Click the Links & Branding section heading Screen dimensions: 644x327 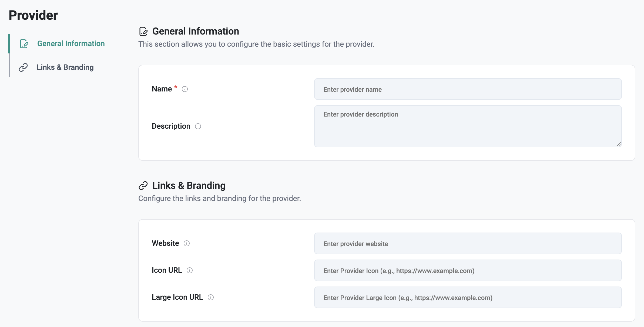point(189,186)
